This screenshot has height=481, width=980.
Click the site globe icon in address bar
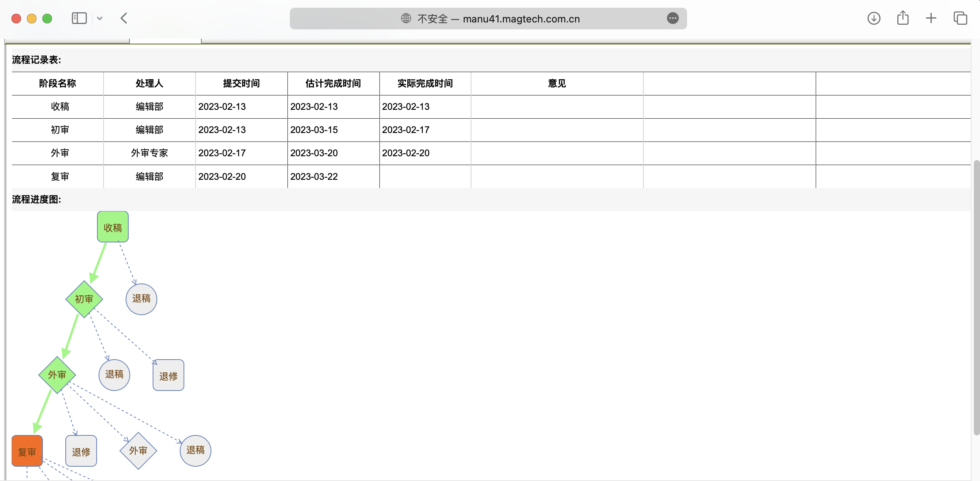pos(406,18)
